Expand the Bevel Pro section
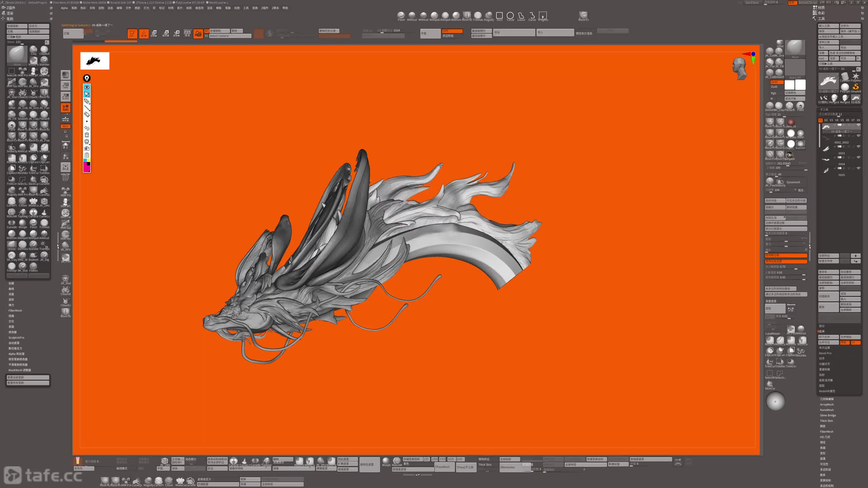868x488 pixels. (825, 353)
